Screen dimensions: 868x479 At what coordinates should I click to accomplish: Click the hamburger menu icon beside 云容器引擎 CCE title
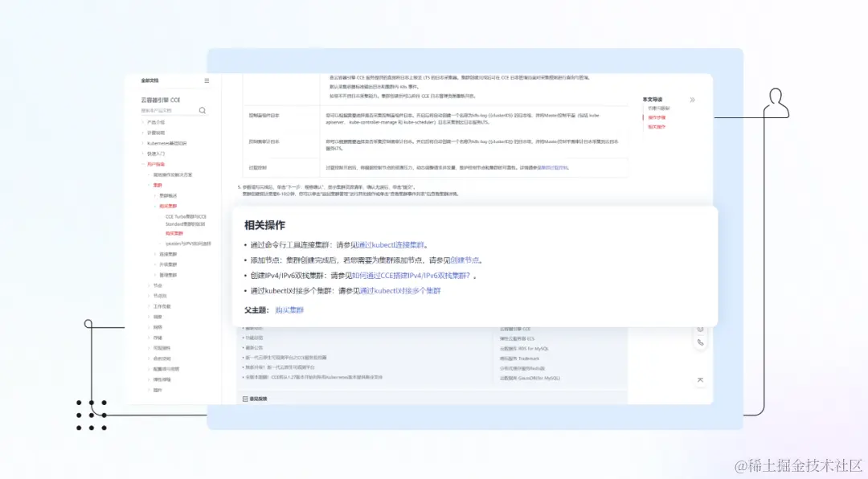(x=206, y=81)
